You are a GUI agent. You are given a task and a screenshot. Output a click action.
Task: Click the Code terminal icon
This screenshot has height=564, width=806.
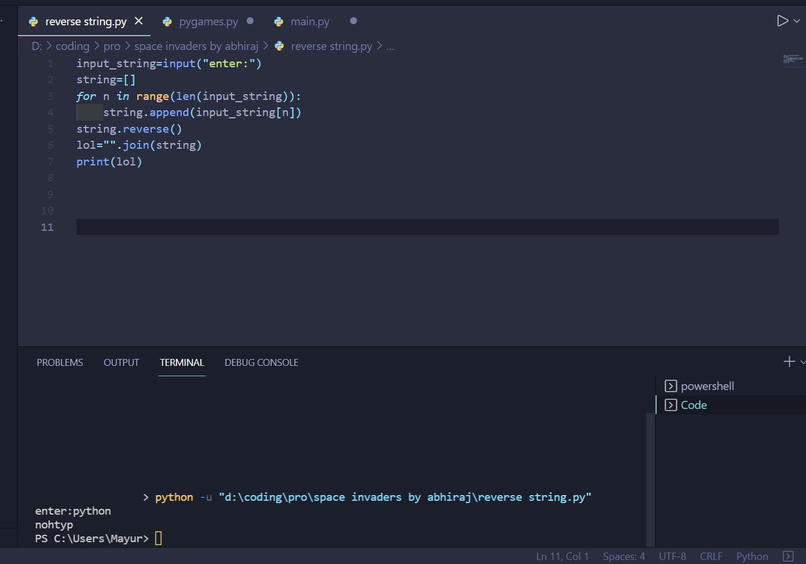point(670,405)
